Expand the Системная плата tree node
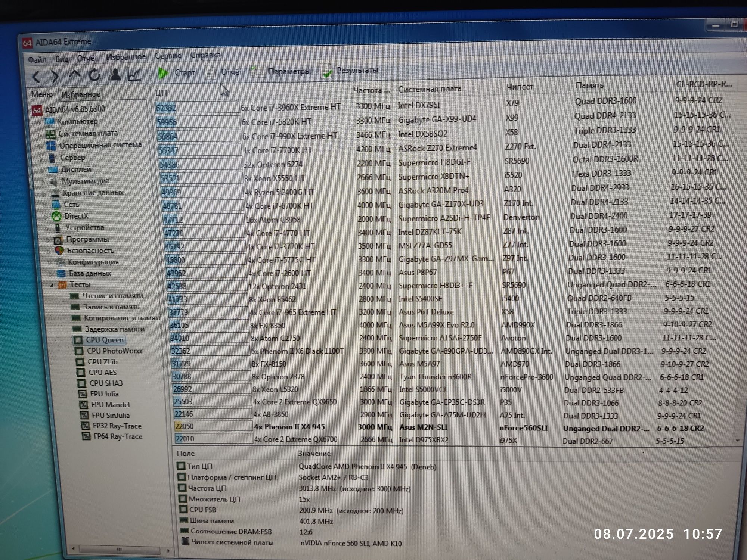Image resolution: width=747 pixels, height=560 pixels. click(40, 135)
